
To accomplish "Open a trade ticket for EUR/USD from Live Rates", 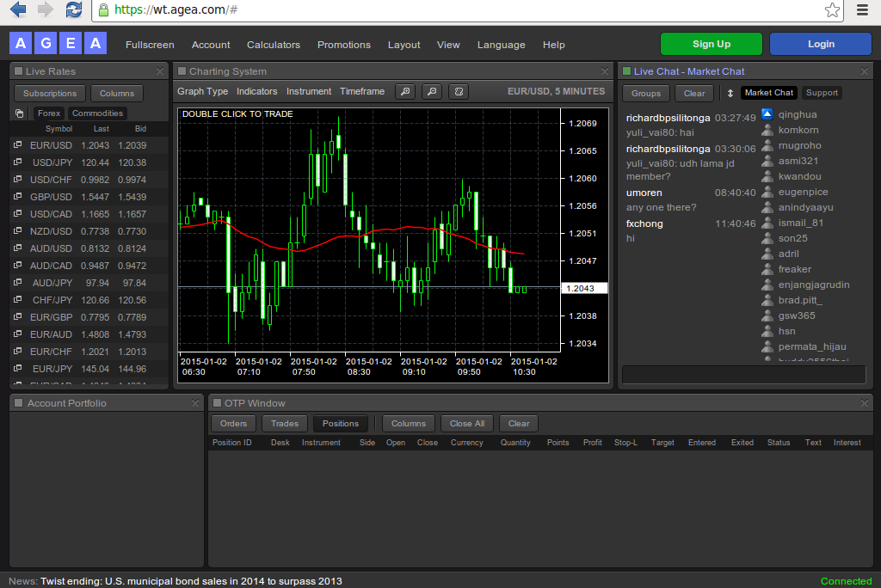I will click(17, 145).
